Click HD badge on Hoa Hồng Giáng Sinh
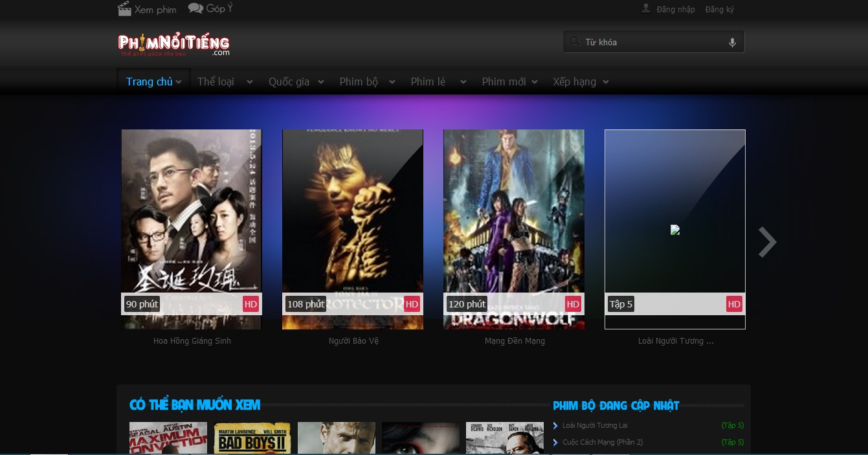The height and width of the screenshot is (455, 868). (250, 304)
